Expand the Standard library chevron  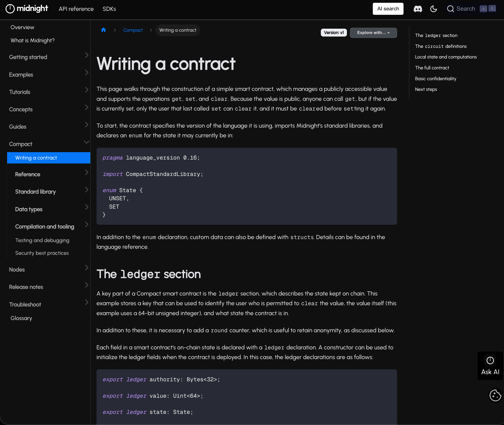(87, 190)
